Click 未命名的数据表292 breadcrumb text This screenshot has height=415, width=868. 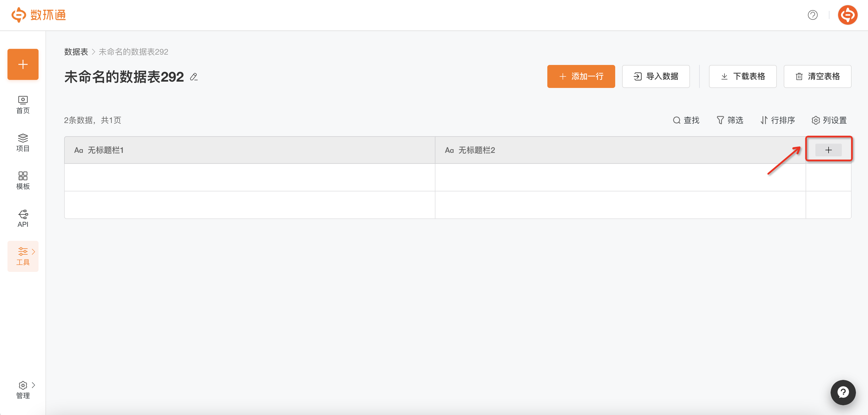[133, 52]
